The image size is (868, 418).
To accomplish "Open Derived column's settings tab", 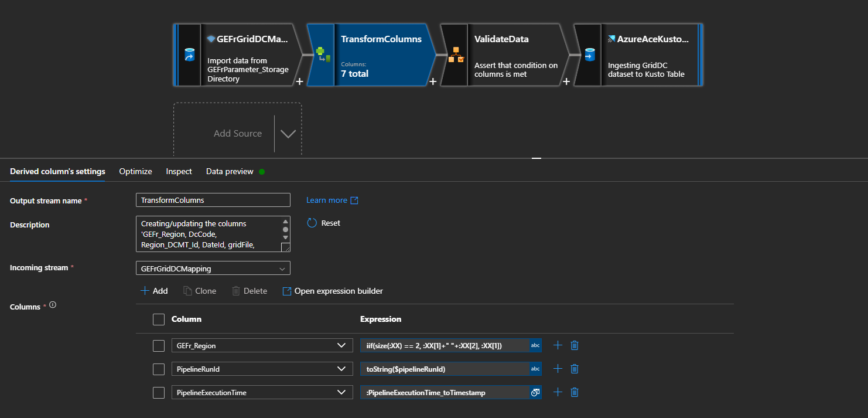I will click(x=57, y=172).
